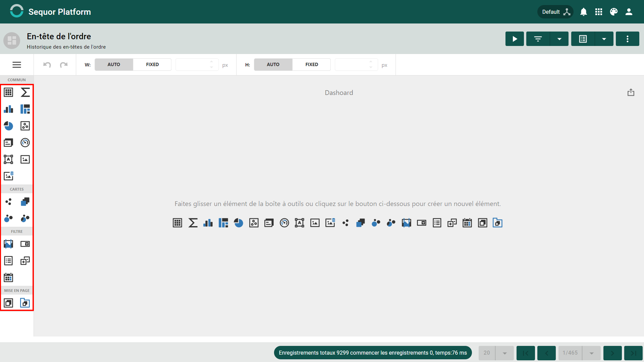Set width mode to AUTO
The image size is (644, 362).
click(x=114, y=64)
